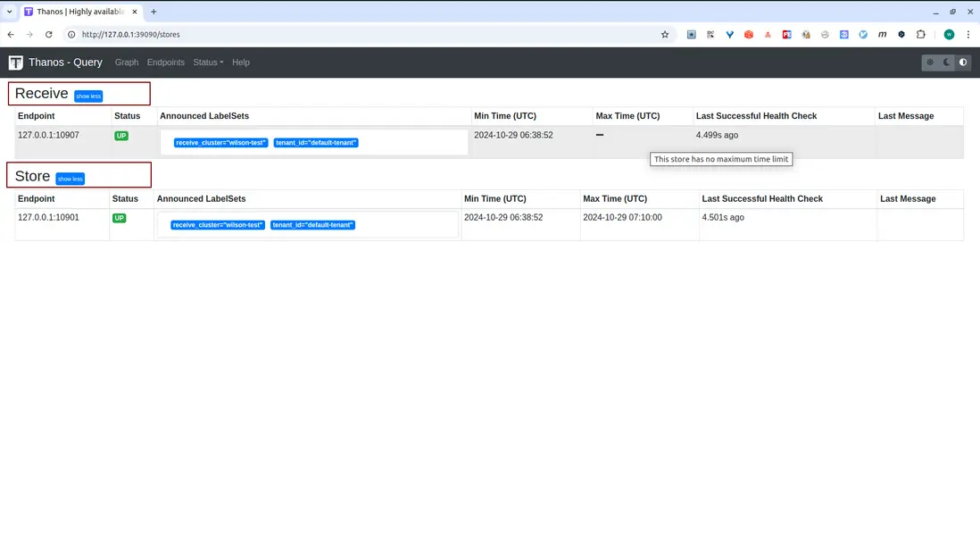Screen dimensions: 980x560
Task: Select the Thanos browser tab
Action: click(80, 12)
